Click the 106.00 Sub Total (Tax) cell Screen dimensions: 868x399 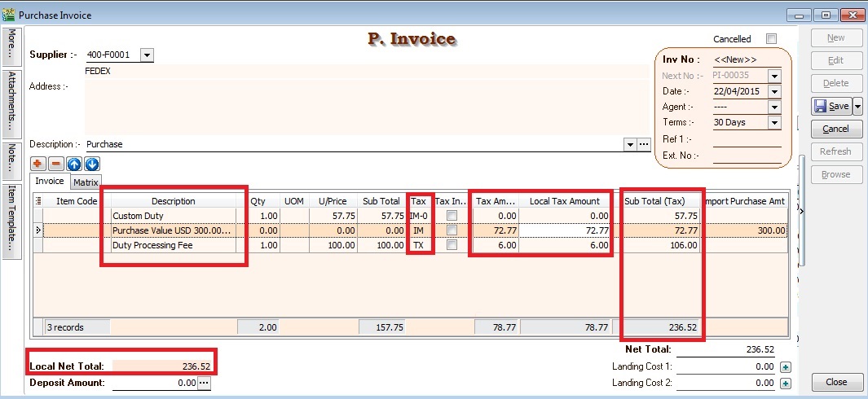pyautogui.click(x=655, y=245)
